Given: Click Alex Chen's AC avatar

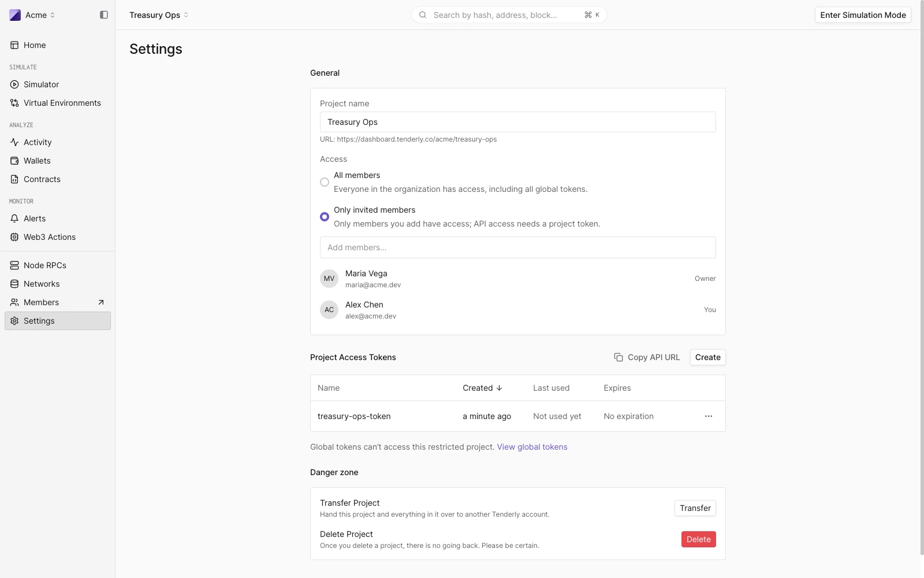Looking at the screenshot, I should [329, 310].
